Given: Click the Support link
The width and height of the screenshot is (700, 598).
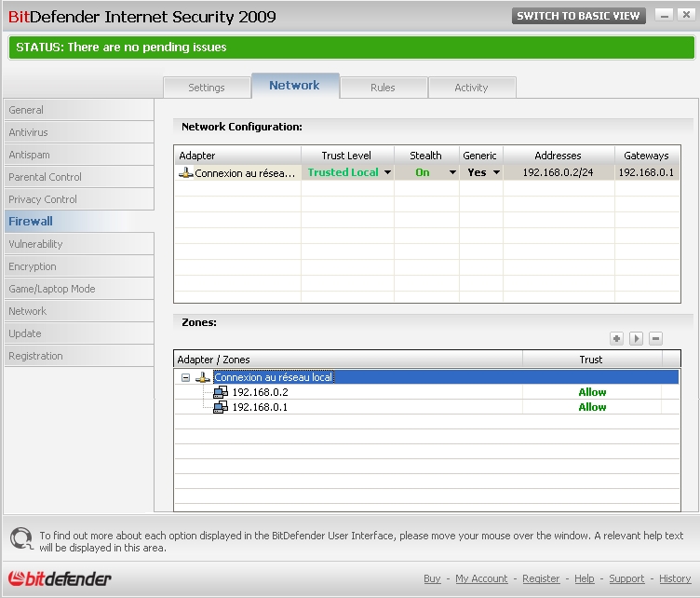Looking at the screenshot, I should click(x=626, y=578).
